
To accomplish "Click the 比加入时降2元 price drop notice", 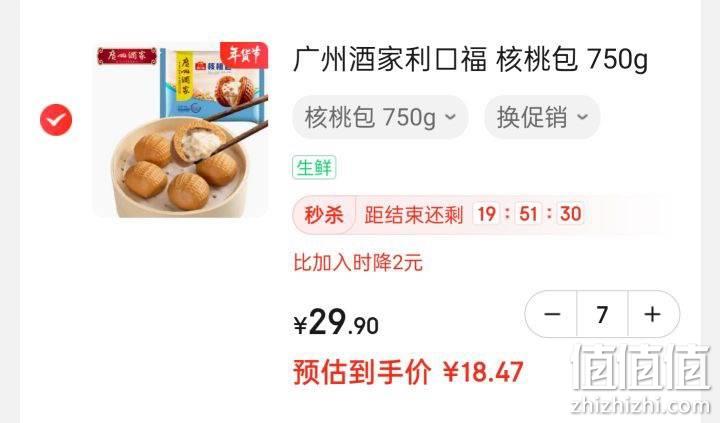I will coord(358,263).
